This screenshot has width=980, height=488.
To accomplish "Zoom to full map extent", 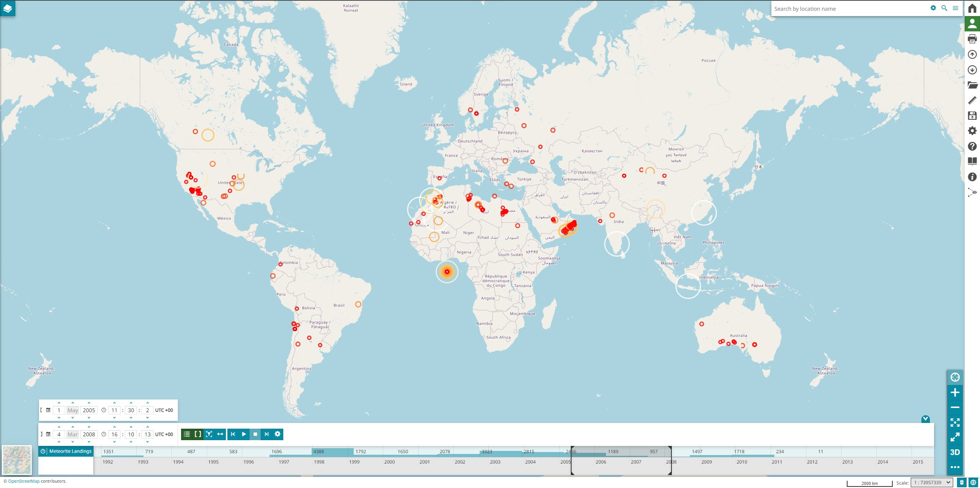I will pos(955,422).
